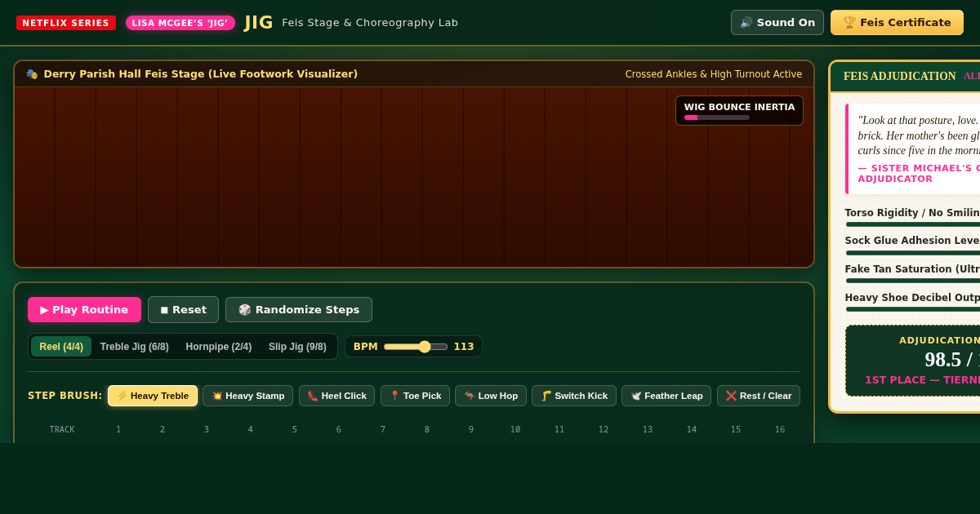Screen dimensions: 980x514
Task: Adjust the BPM tempo slider
Action: pyautogui.click(x=416, y=347)
